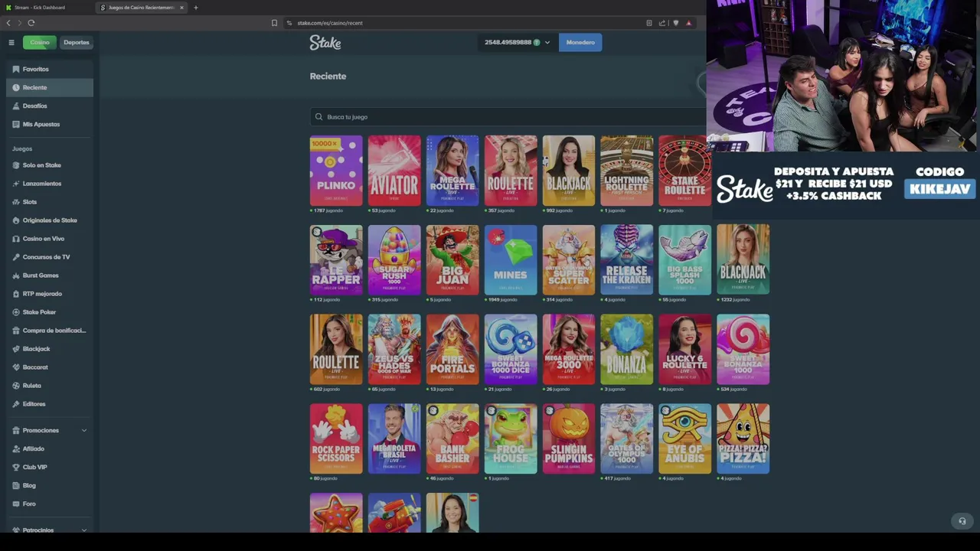This screenshot has height=551, width=980.
Task: Launch Release the Kraken game
Action: coord(627,260)
